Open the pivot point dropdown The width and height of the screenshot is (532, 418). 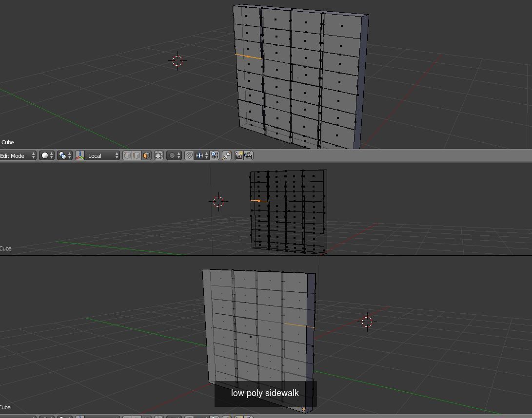coord(65,155)
